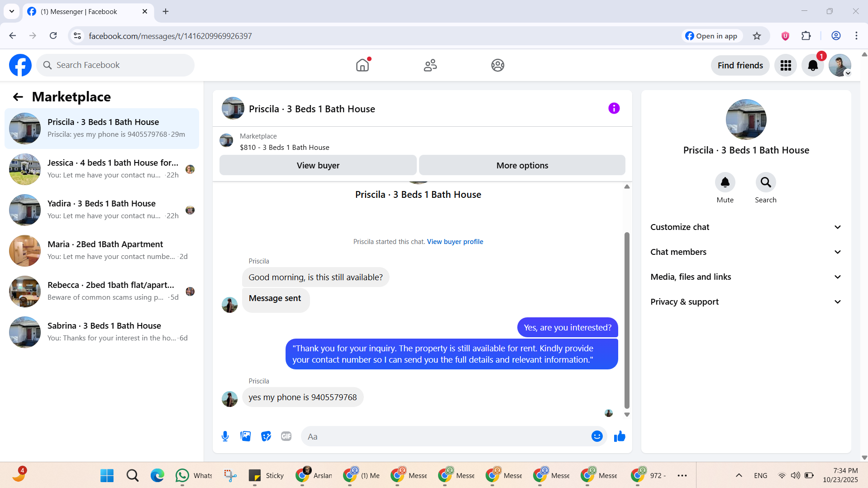This screenshot has width=868, height=488.
Task: Click the Open in app button
Action: click(x=712, y=36)
